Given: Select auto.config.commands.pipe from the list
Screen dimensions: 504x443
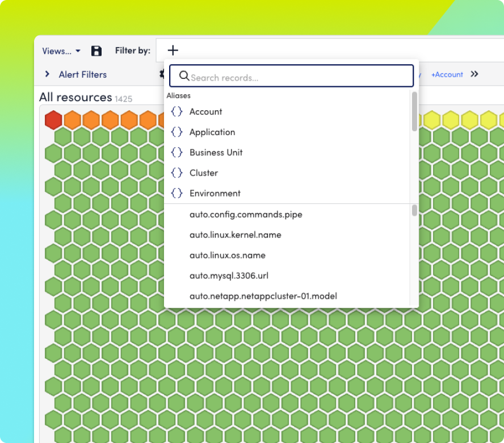Looking at the screenshot, I should pos(246,215).
